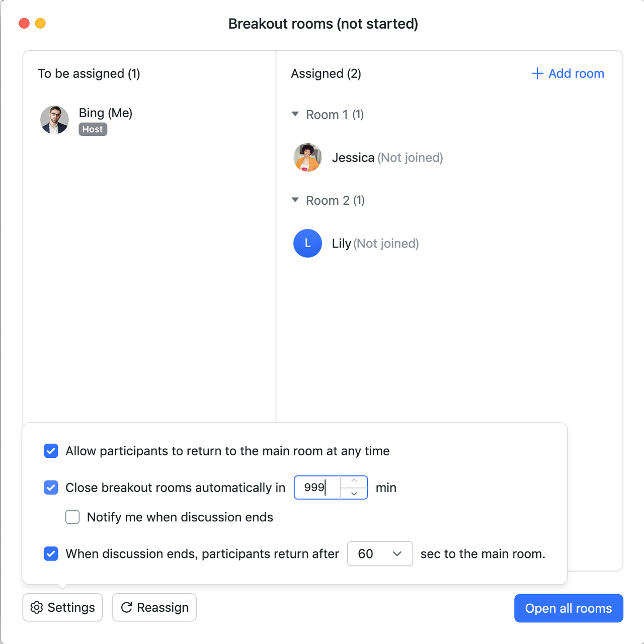Open the 60 seconds dropdown
644x644 pixels.
click(x=380, y=554)
